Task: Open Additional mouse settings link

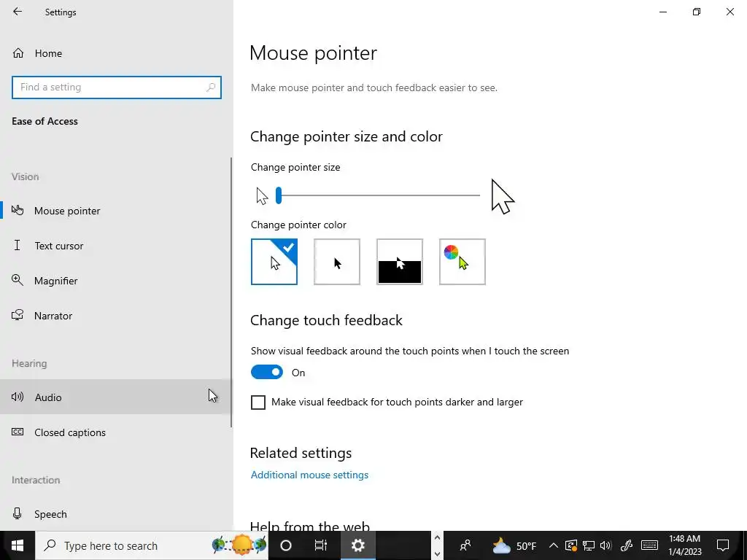Action: [309, 475]
